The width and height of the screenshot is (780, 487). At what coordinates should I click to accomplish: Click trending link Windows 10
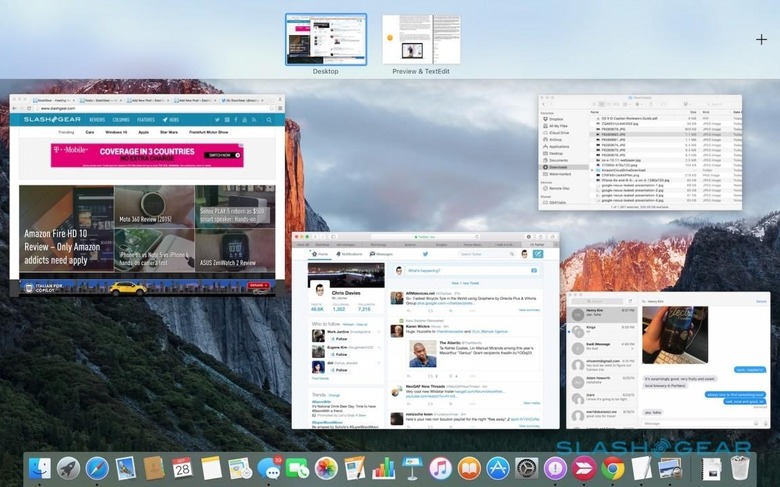point(116,132)
